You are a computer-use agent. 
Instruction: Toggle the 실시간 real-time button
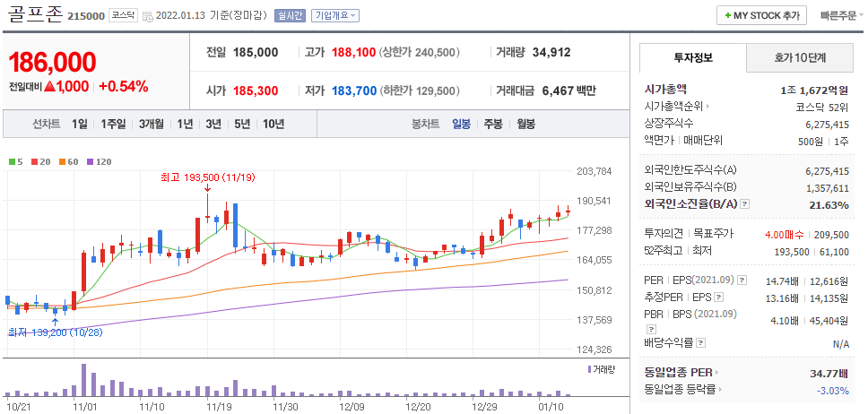(x=290, y=15)
